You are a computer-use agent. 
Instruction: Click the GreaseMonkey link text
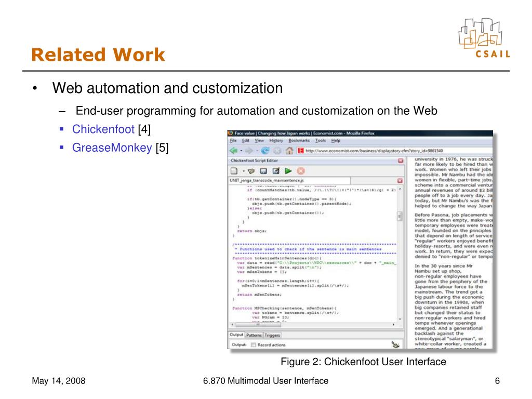pos(112,148)
